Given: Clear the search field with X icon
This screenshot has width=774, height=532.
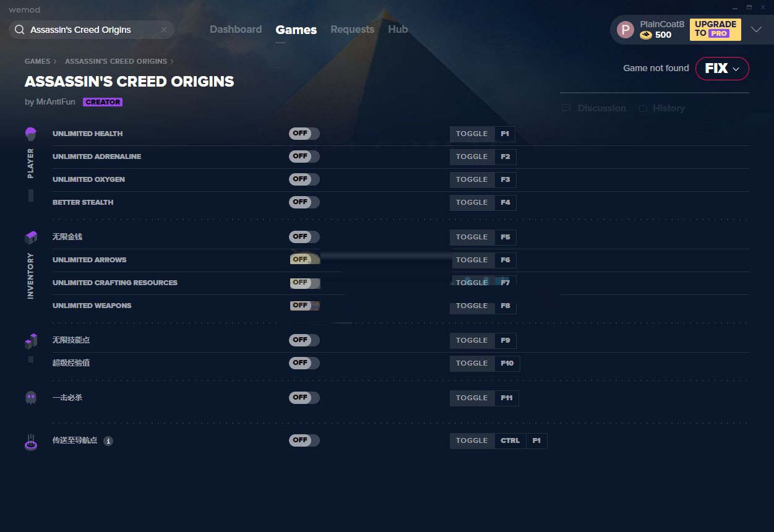Looking at the screenshot, I should 164,30.
